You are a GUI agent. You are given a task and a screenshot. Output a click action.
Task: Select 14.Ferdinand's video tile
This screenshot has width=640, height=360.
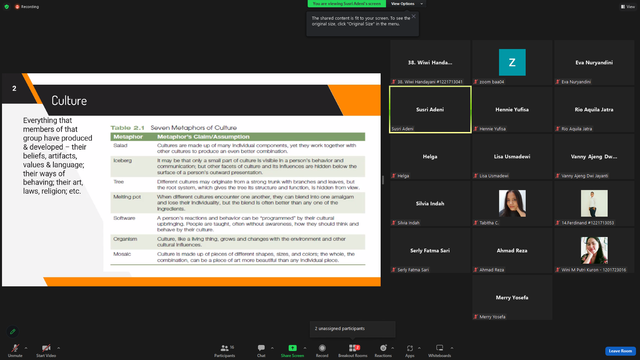point(594,203)
